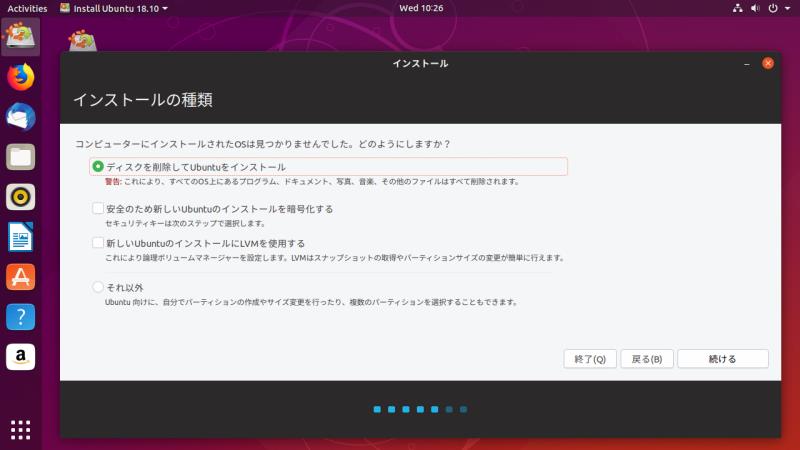Open LibreOffice Writer from dock
The image size is (800, 450).
(x=20, y=237)
